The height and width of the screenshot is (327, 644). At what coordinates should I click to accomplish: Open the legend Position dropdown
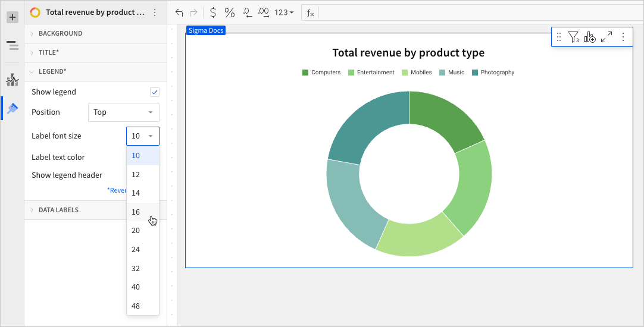pyautogui.click(x=123, y=112)
